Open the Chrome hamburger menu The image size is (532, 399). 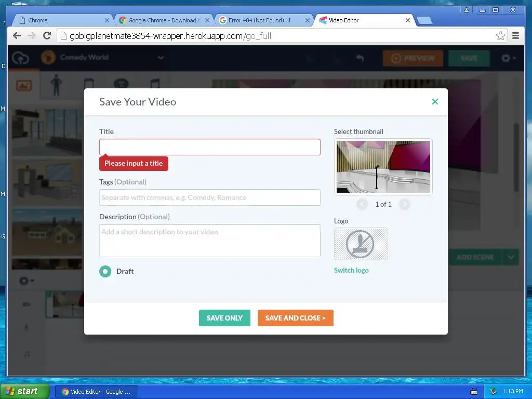pyautogui.click(x=516, y=36)
